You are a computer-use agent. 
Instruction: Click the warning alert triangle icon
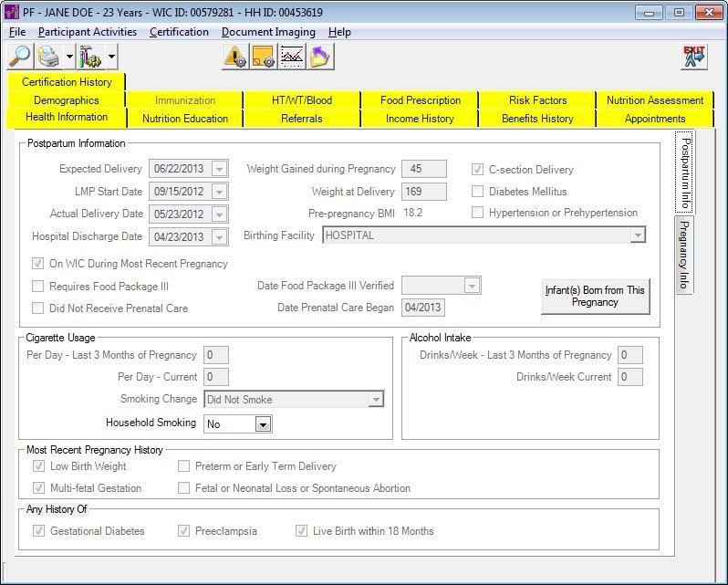(236, 57)
